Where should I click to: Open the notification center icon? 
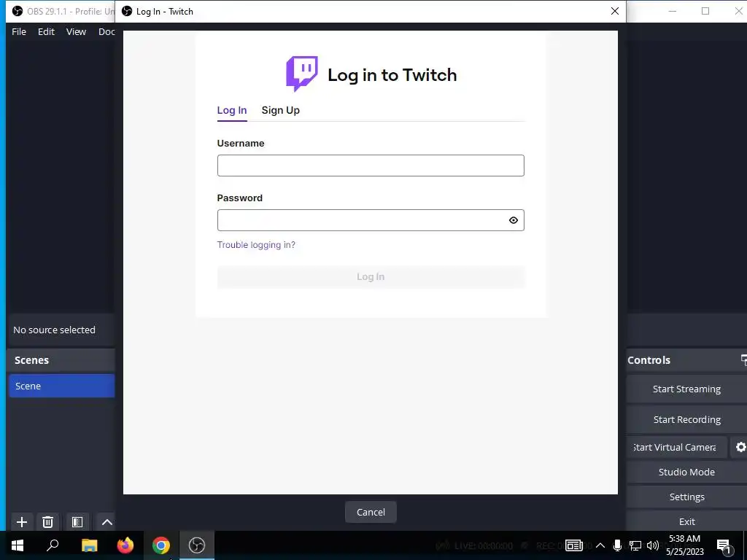pyautogui.click(x=724, y=545)
